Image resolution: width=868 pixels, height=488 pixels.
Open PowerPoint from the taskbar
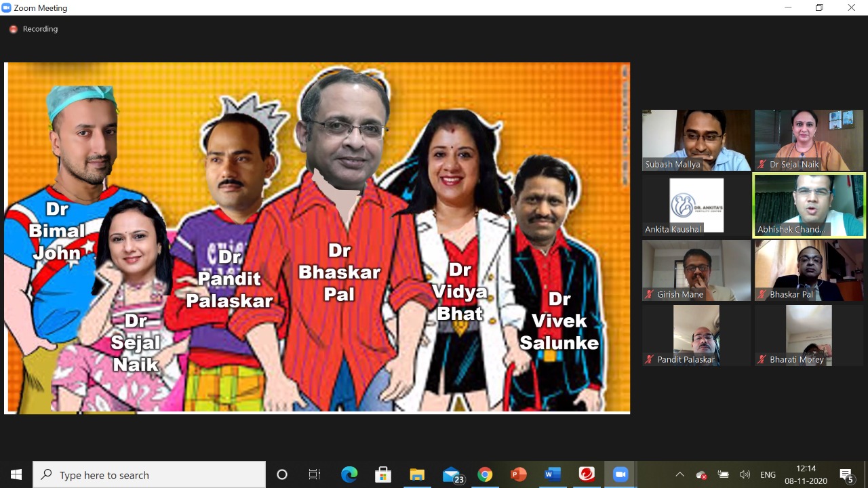[x=519, y=474]
